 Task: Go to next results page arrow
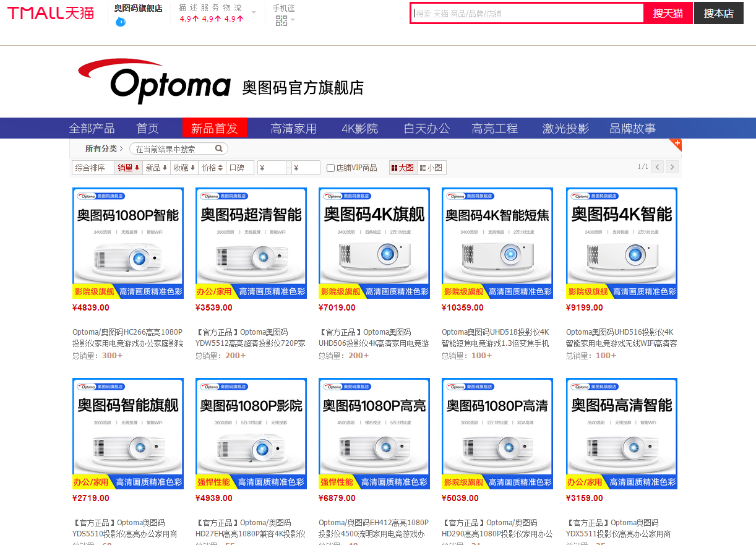click(x=672, y=166)
